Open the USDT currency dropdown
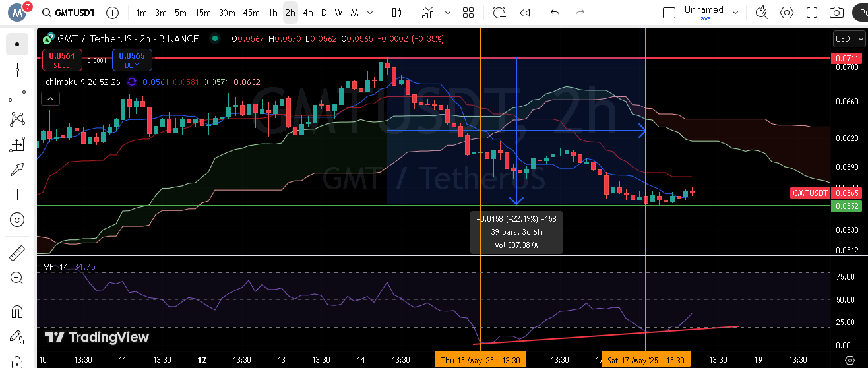868x368 pixels. (x=848, y=39)
